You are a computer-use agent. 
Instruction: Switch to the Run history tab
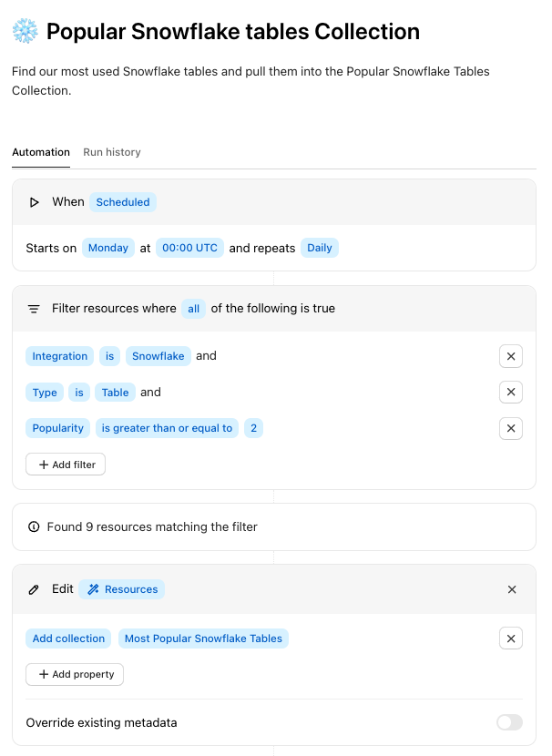coord(112,152)
